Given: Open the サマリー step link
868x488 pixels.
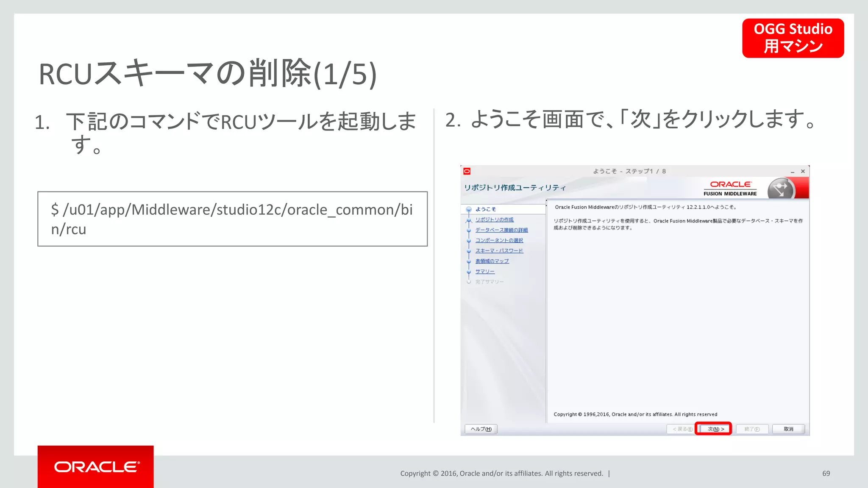Looking at the screenshot, I should (x=485, y=272).
